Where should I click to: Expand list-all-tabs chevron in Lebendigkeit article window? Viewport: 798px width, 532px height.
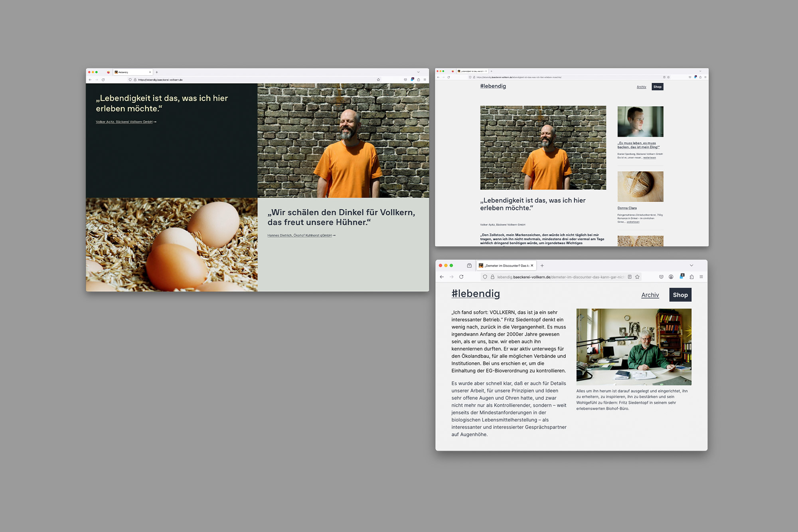click(x=700, y=71)
